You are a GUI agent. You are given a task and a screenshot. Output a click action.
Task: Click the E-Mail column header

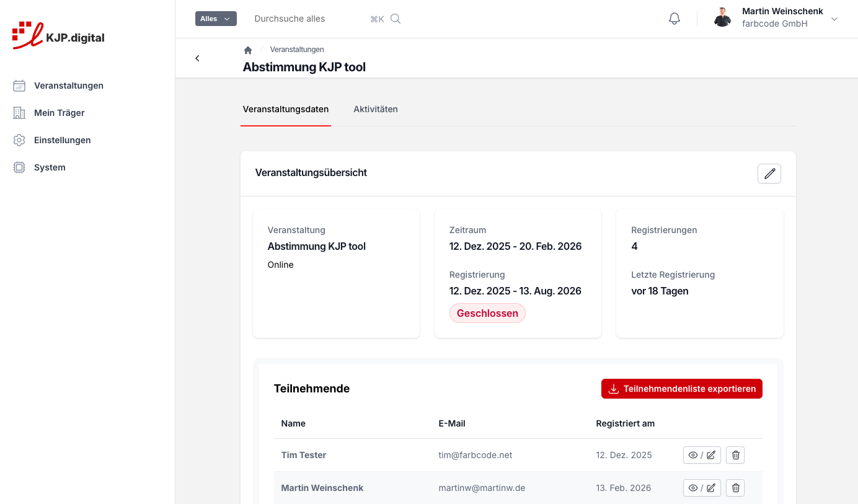[452, 423]
